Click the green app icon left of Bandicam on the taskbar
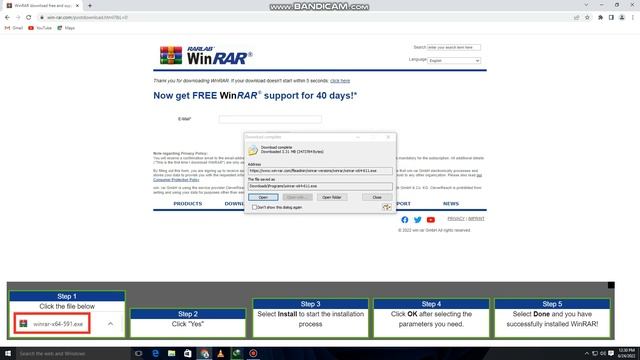 (x=237, y=353)
